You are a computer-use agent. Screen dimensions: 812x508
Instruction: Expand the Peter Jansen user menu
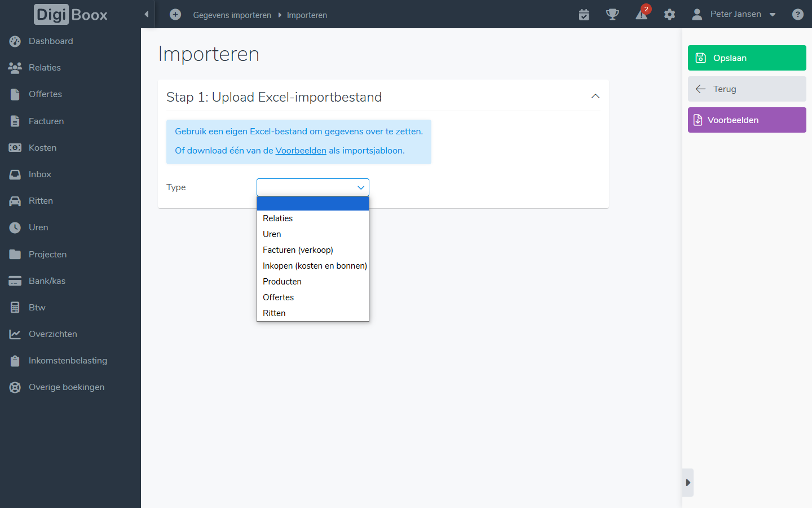735,15
